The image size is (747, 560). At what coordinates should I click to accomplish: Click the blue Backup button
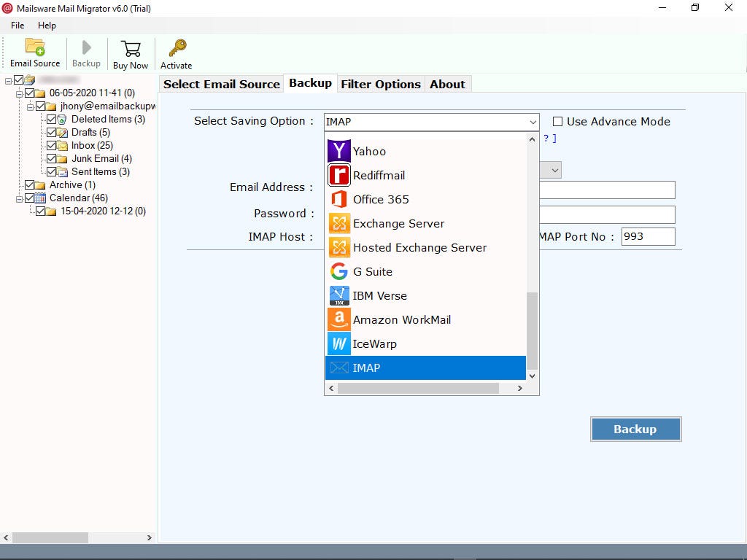[x=635, y=429]
